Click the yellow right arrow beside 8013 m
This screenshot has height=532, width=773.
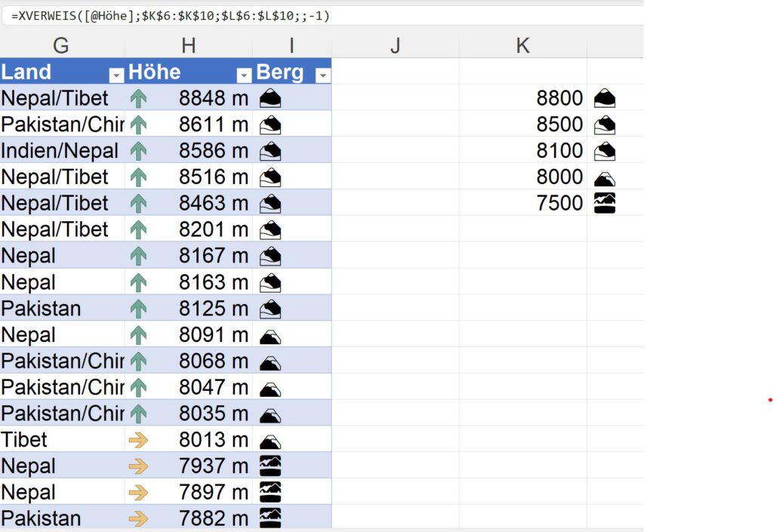click(138, 440)
